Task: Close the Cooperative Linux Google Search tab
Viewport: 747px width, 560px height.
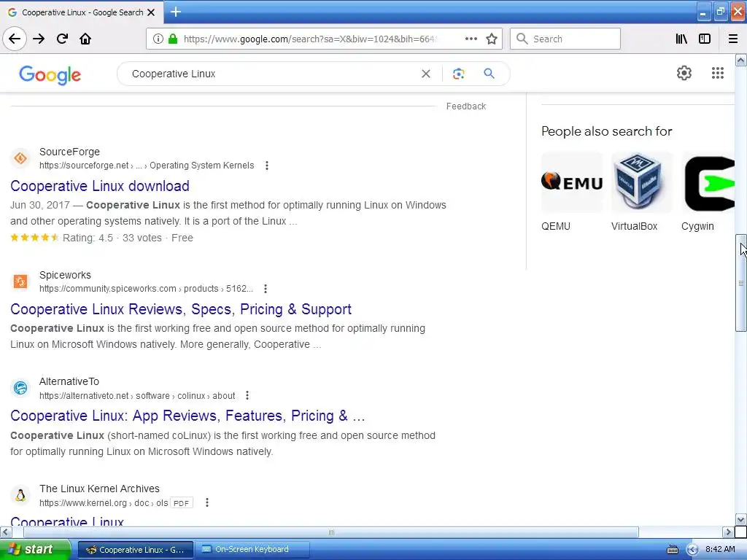Action: (x=151, y=12)
